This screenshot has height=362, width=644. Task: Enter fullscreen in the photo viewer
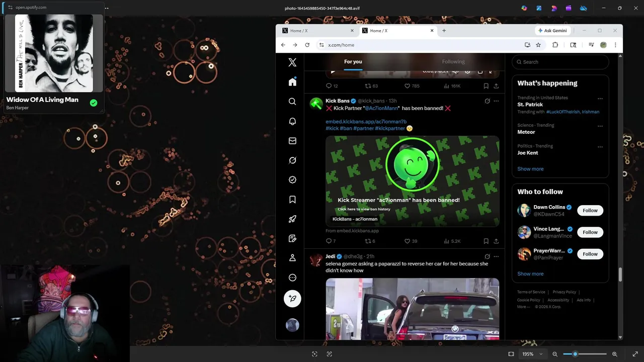[x=635, y=354]
